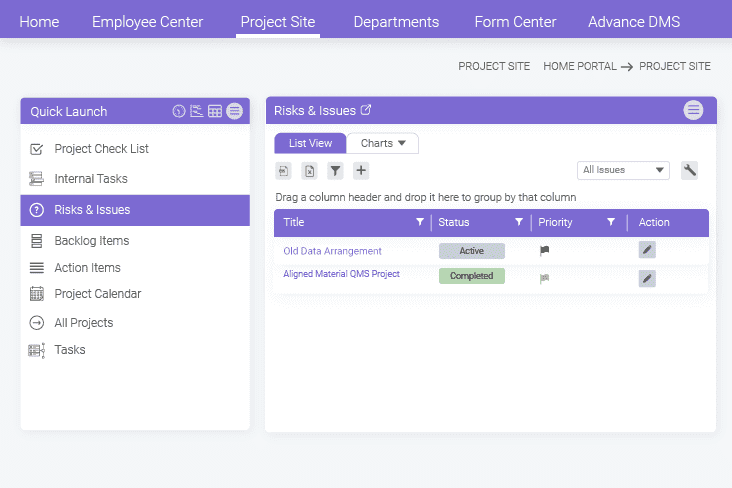
Task: Open the Quick Launch hamburger menu
Action: point(234,111)
